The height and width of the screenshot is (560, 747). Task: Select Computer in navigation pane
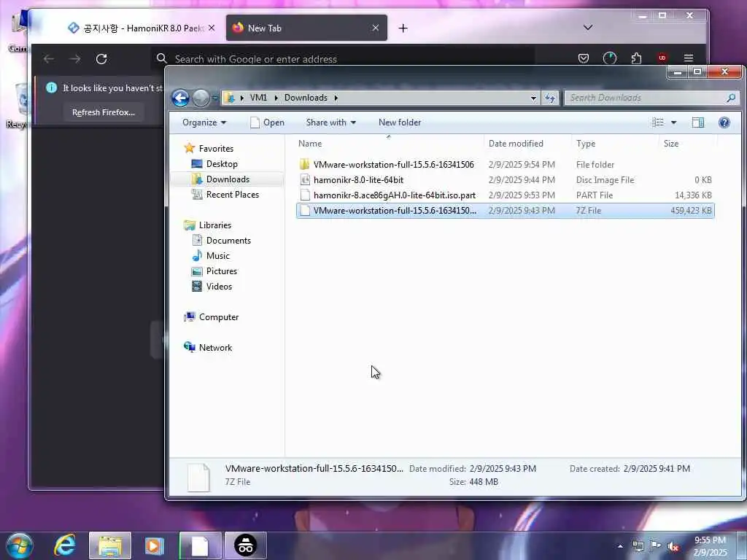[218, 317]
